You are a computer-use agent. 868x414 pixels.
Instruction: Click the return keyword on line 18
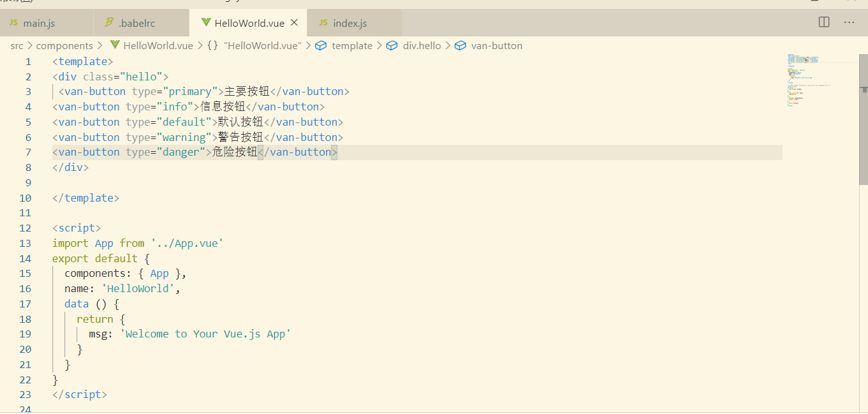point(95,320)
